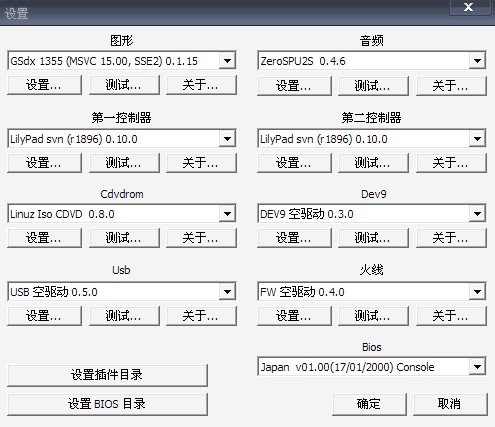The height and width of the screenshot is (427, 495).
Task: Click 测试... for 音频 plugin
Action: (373, 86)
